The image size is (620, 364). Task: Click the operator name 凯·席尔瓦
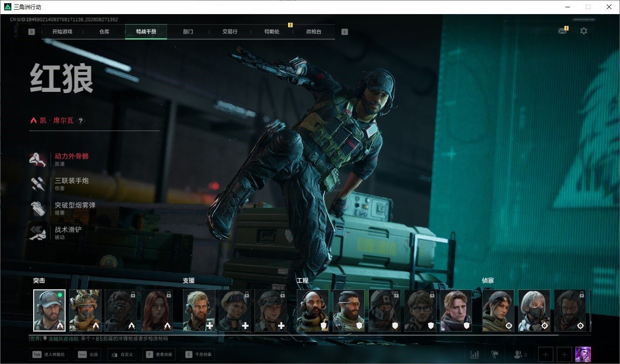[x=56, y=121]
